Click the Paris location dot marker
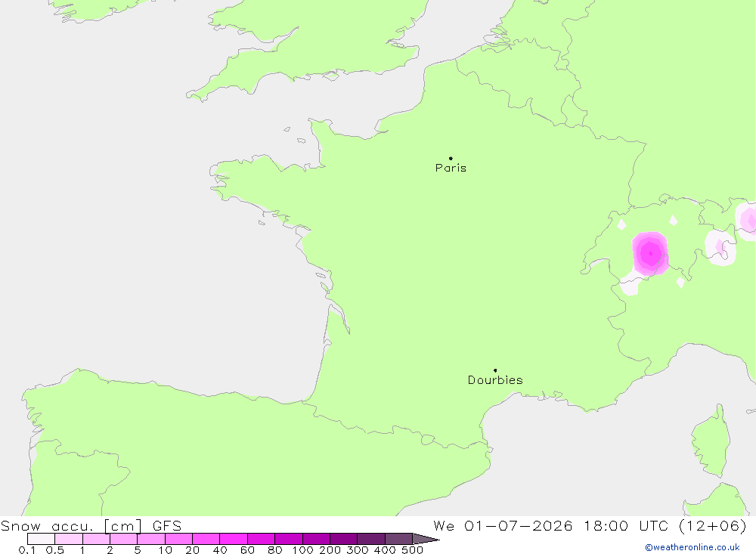 [x=451, y=158]
